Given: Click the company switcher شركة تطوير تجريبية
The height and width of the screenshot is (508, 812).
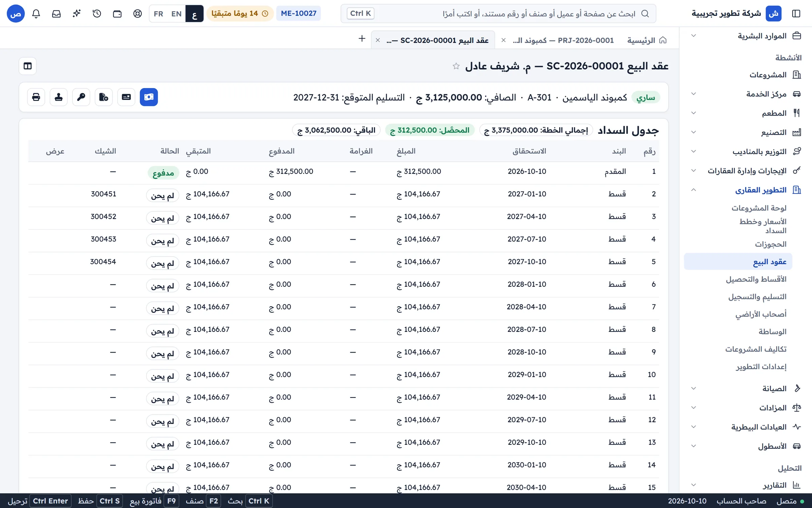Looking at the screenshot, I should [737, 14].
